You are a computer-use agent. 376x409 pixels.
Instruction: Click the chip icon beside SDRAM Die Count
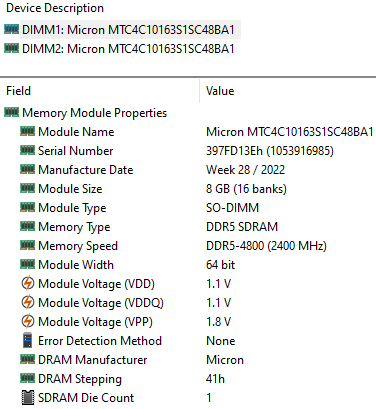point(27,397)
